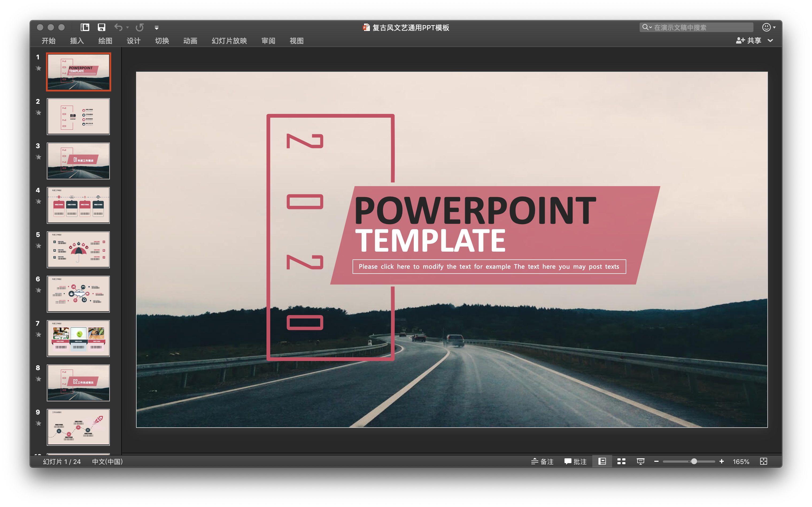Click the zoom in plus button
The image size is (812, 507).
(x=721, y=462)
